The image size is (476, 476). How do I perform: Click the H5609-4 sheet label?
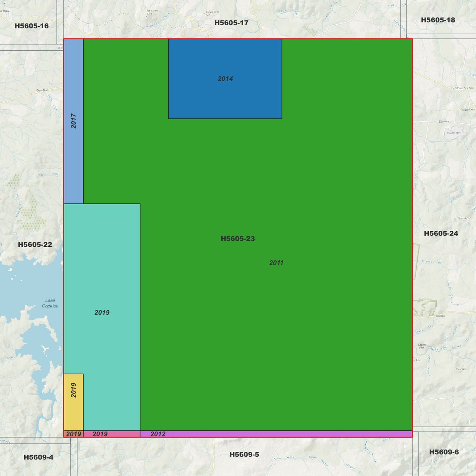click(38, 457)
